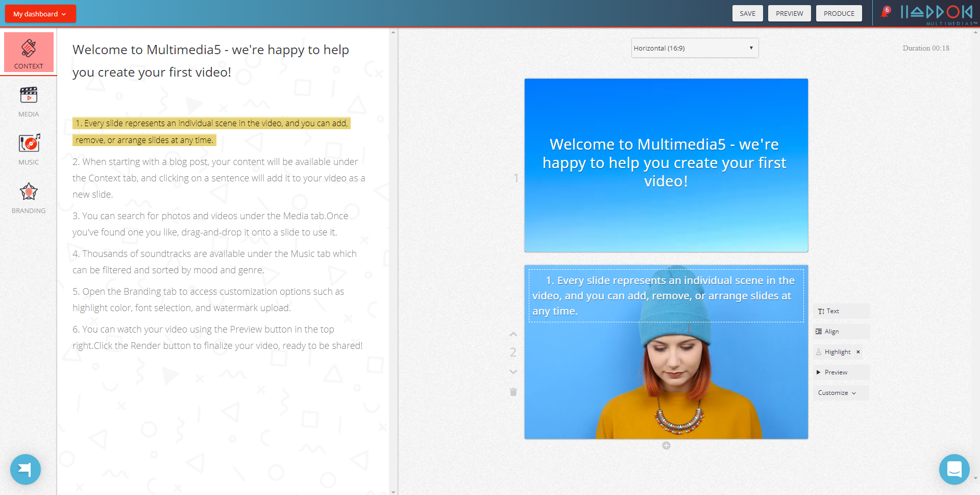Add sentence '5. Open the Branding tab'
Image resolution: width=980 pixels, height=495 pixels.
coord(208,299)
